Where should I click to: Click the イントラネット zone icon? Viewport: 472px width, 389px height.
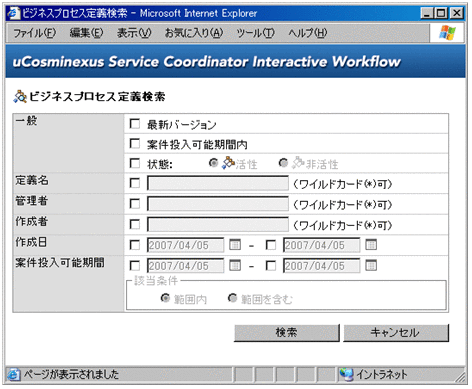click(x=346, y=375)
